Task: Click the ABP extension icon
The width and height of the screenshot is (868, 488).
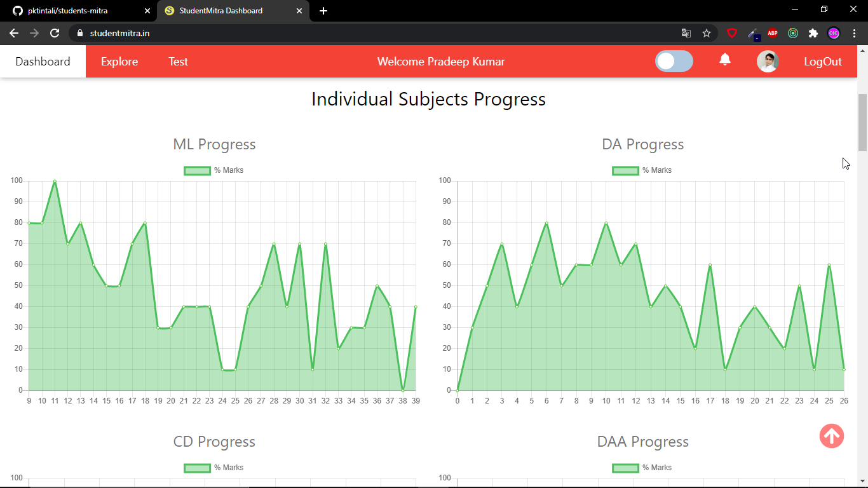Action: coord(773,33)
